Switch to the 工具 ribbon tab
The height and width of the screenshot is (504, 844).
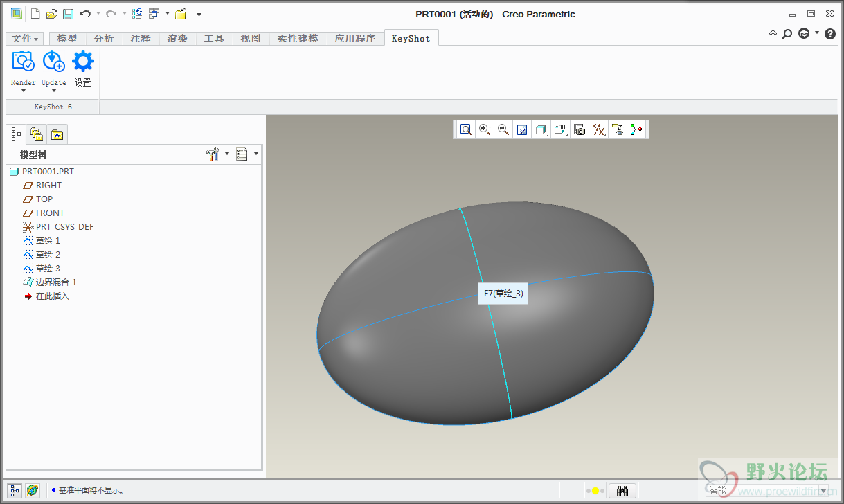(214, 39)
